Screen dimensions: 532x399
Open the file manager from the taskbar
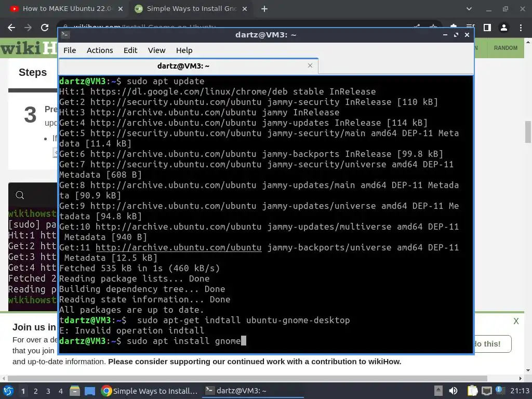coord(75,391)
